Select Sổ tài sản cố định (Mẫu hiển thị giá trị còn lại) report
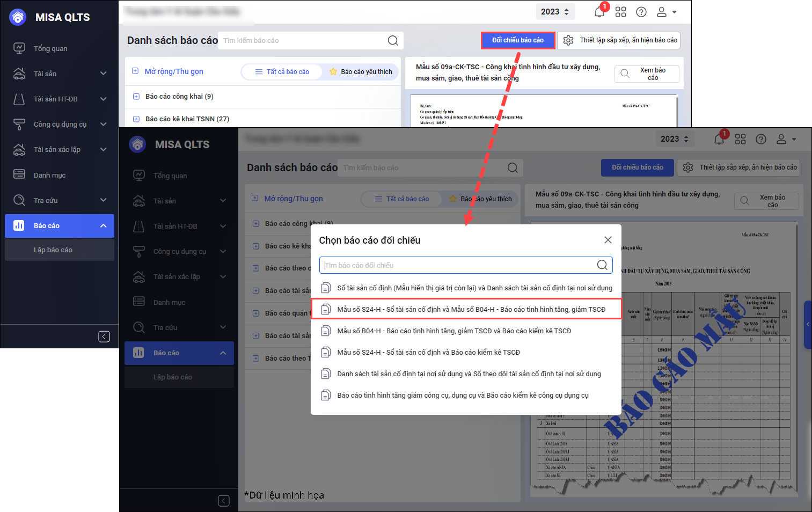This screenshot has width=812, height=512. point(466,288)
